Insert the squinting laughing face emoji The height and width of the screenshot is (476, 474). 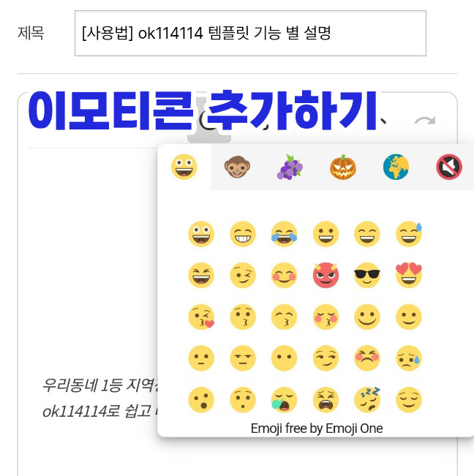pyautogui.click(x=201, y=276)
